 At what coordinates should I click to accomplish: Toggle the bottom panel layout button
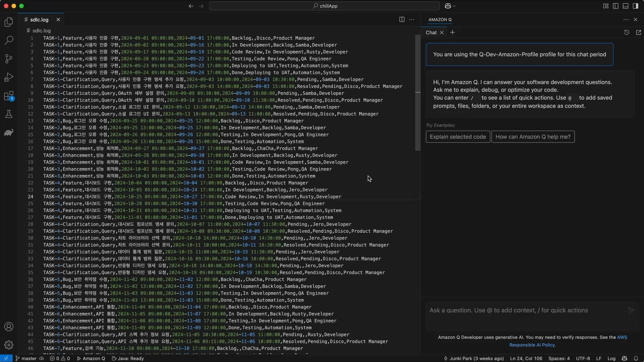(x=626, y=6)
